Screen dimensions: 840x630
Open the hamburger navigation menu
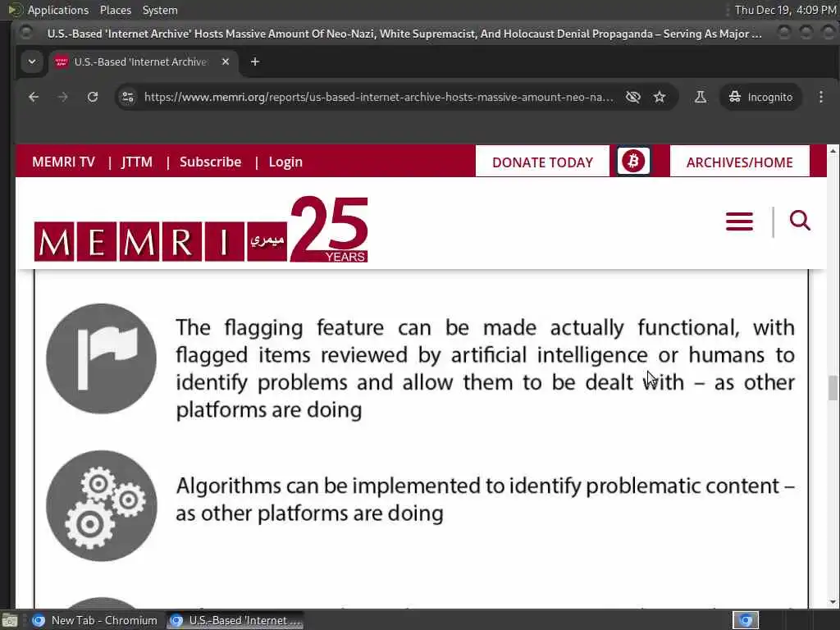739,221
